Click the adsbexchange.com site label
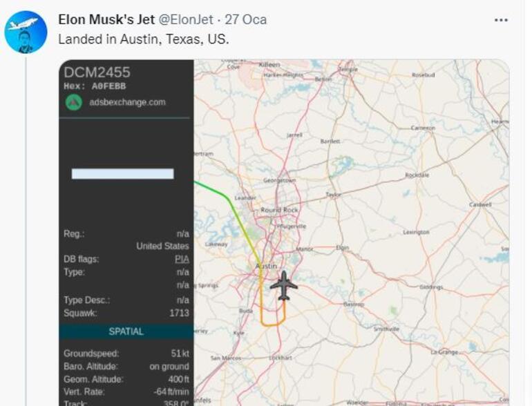 tap(127, 102)
